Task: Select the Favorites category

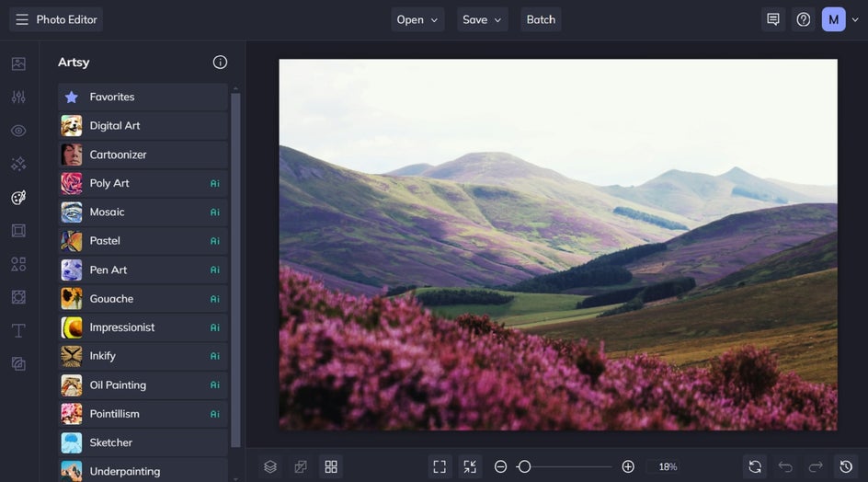Action: point(143,97)
